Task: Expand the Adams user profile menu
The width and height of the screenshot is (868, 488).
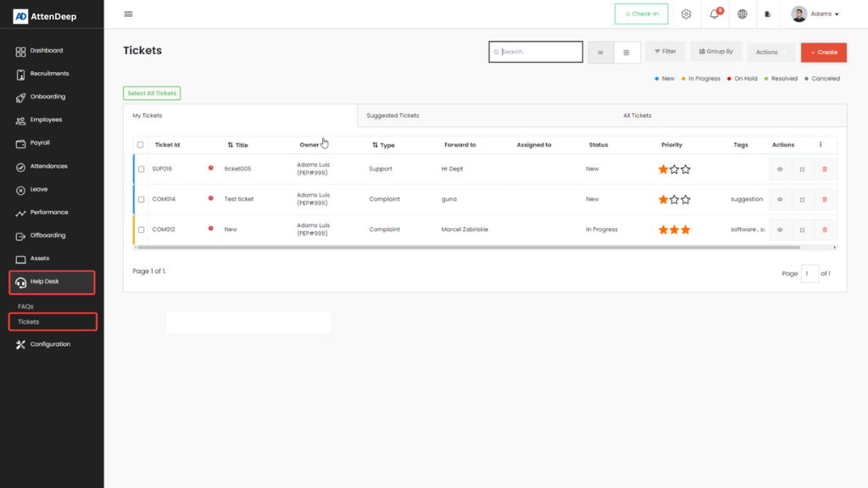Action: pos(815,14)
